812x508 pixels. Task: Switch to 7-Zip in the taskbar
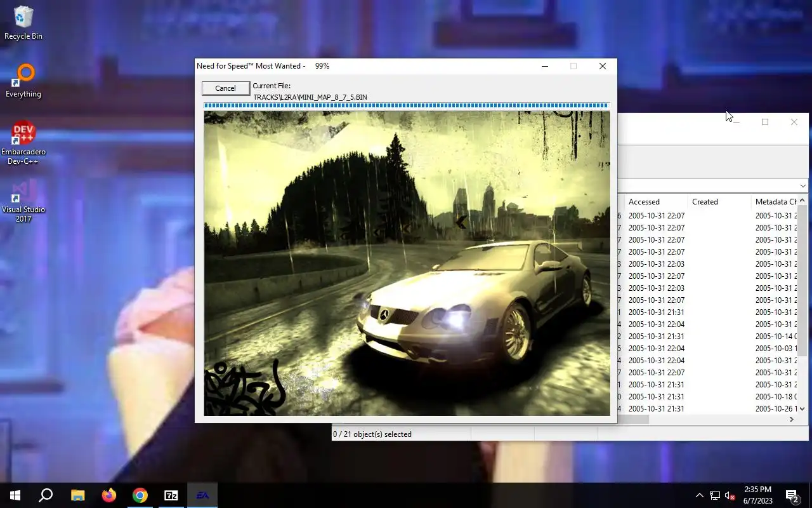click(171, 495)
